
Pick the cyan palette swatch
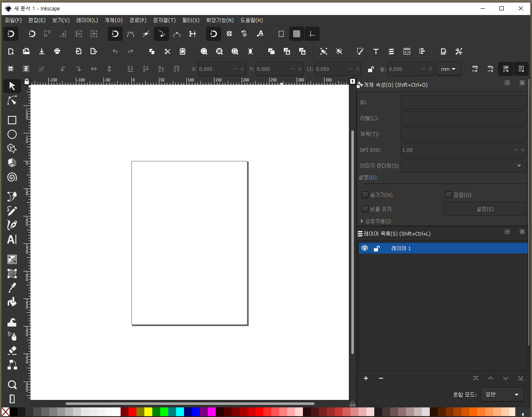coord(180,412)
